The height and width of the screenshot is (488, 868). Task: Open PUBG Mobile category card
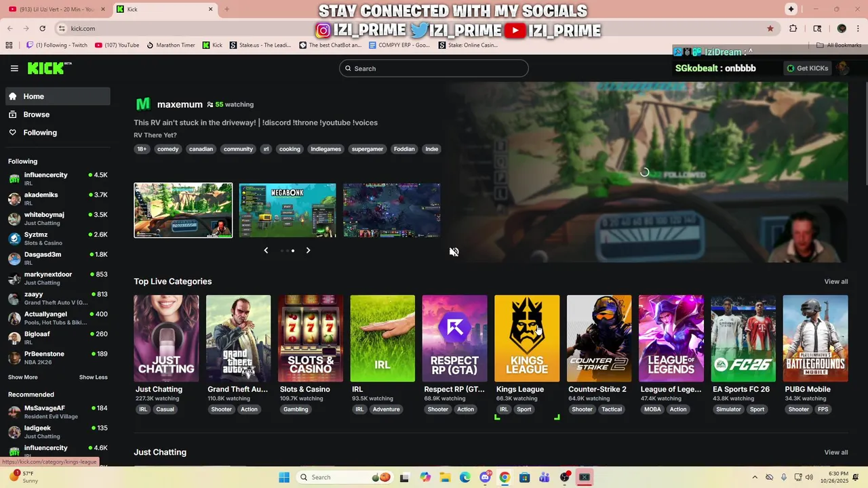coord(816,338)
